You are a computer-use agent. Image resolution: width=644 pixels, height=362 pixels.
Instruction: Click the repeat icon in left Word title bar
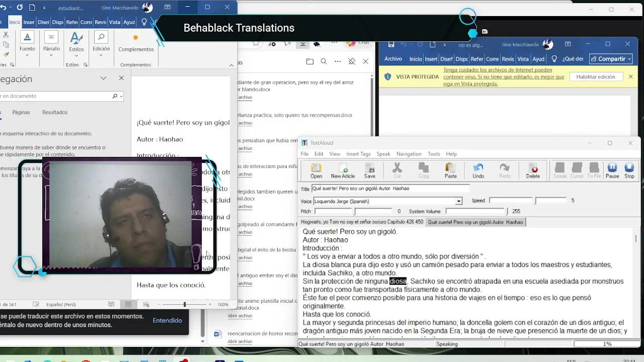(20, 8)
